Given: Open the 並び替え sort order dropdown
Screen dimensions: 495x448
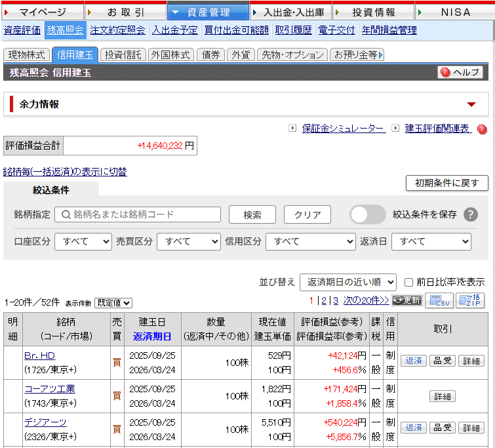Looking at the screenshot, I should (348, 283).
